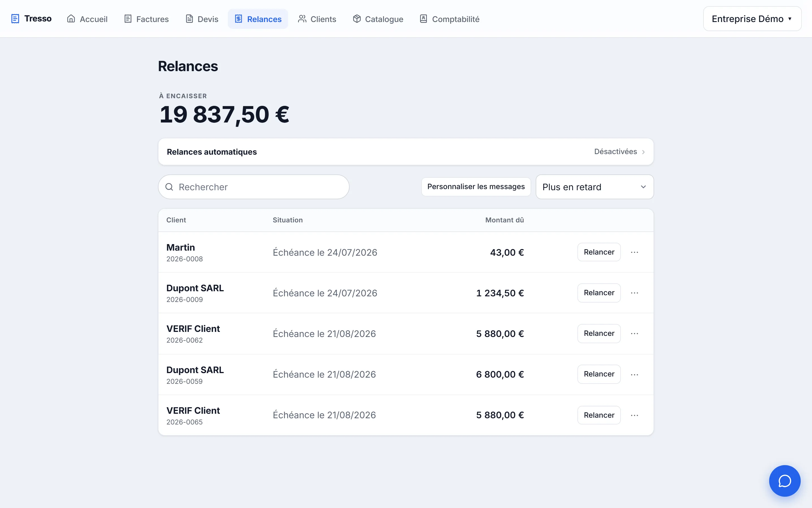This screenshot has width=812, height=508.
Task: Click Relancer for VERIF Client 2026-0062
Action: (599, 334)
